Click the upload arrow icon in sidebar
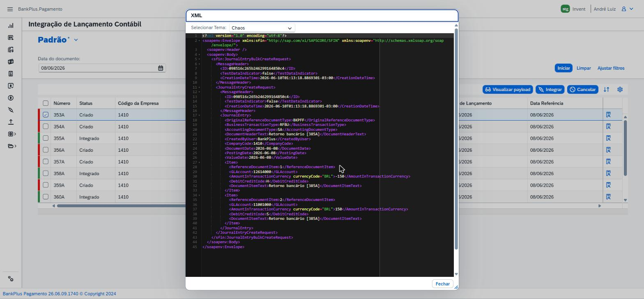The height and width of the screenshot is (299, 644). [x=11, y=122]
